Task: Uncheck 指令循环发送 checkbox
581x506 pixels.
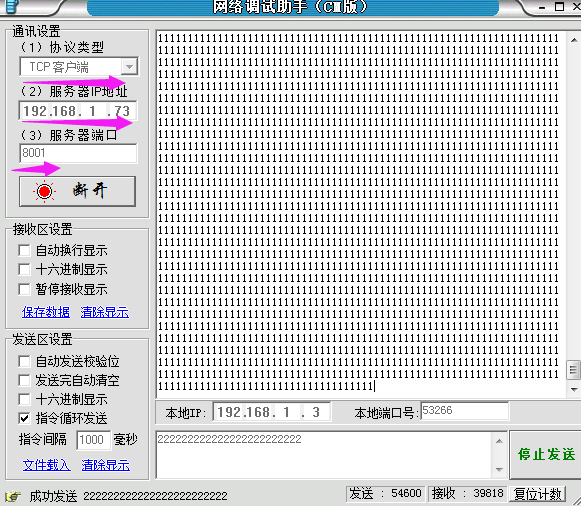Action: [x=24, y=419]
